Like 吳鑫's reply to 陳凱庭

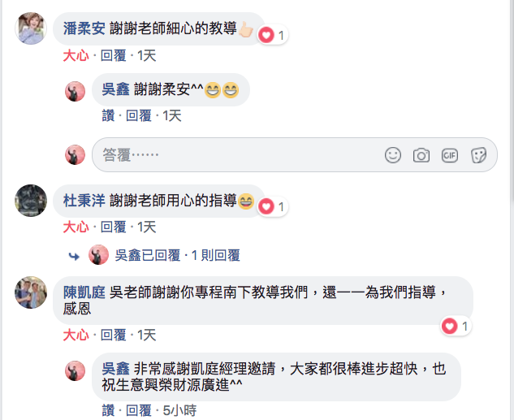(x=108, y=410)
